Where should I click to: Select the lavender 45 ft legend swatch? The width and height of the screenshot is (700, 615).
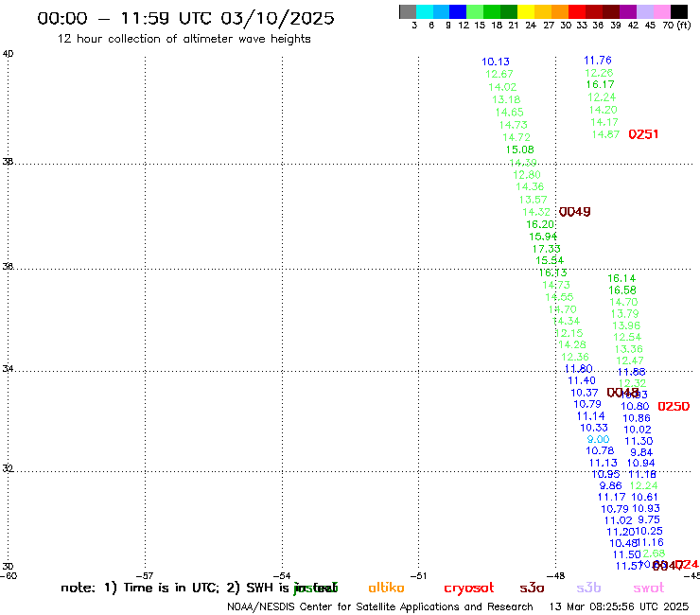coord(644,11)
